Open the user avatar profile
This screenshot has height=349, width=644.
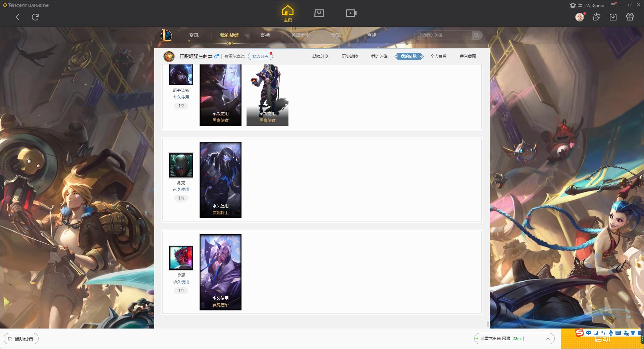[x=580, y=17]
